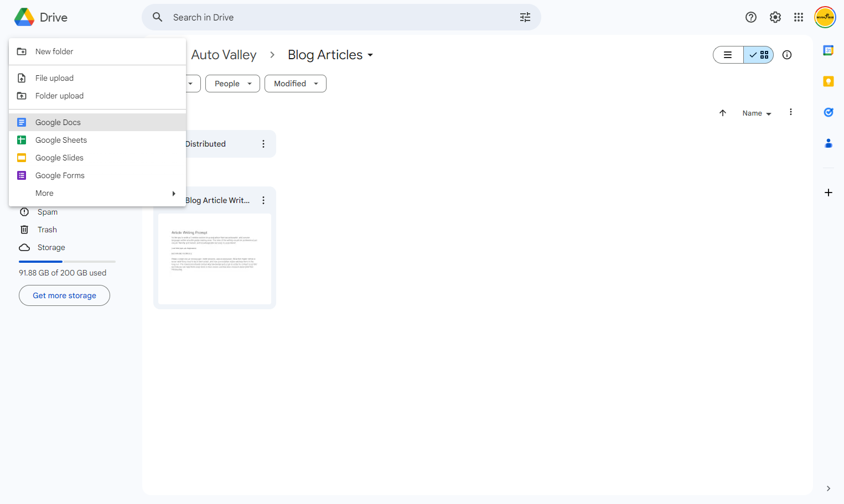Viewport: 844px width, 504px height.
Task: Click the search magnifier icon
Action: [x=158, y=17]
